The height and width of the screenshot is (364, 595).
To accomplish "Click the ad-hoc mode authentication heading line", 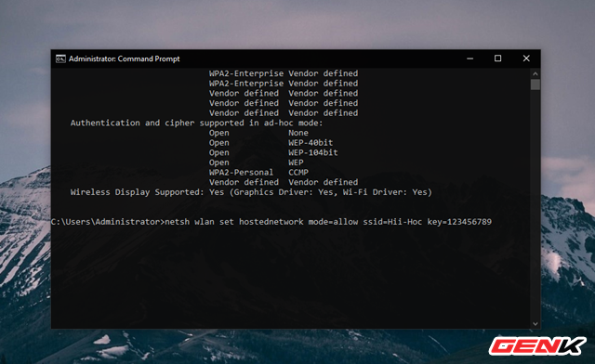I will pos(196,123).
